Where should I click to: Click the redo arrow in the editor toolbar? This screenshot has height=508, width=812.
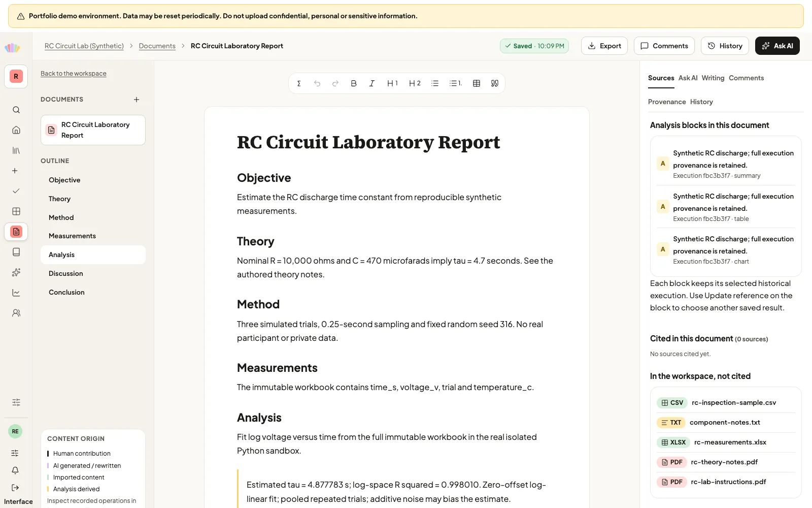(x=335, y=83)
